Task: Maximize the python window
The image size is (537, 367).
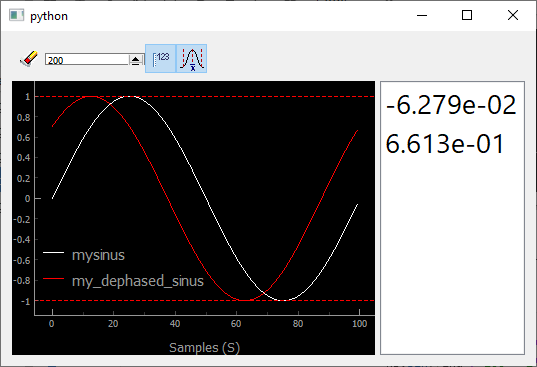Action: click(x=467, y=15)
